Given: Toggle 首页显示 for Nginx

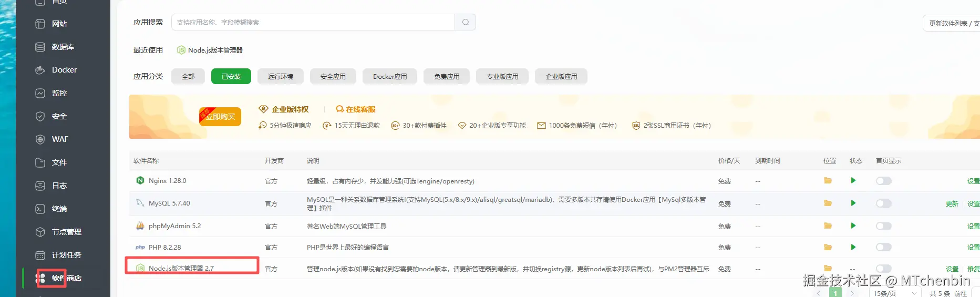Looking at the screenshot, I should 884,181.
